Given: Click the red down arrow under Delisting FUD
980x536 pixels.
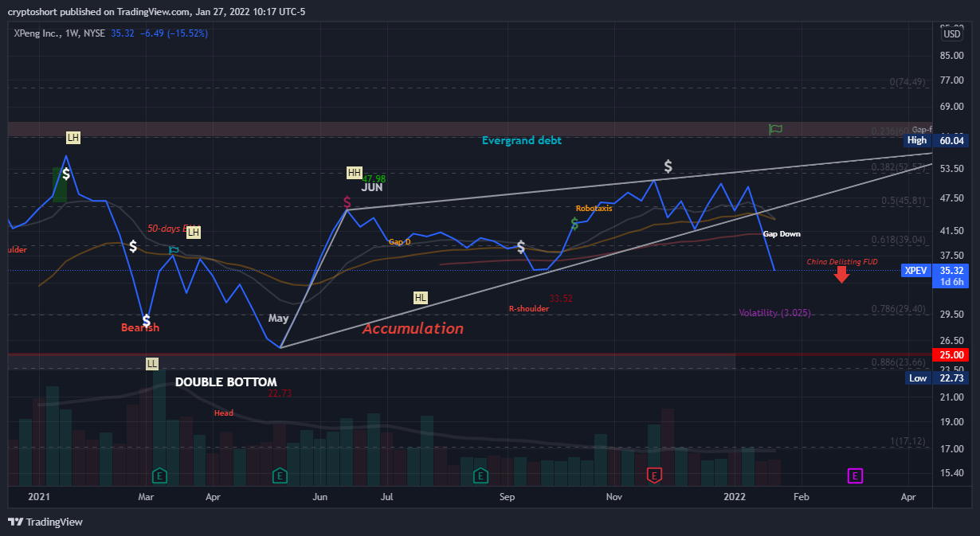Looking at the screenshot, I should (x=841, y=275).
